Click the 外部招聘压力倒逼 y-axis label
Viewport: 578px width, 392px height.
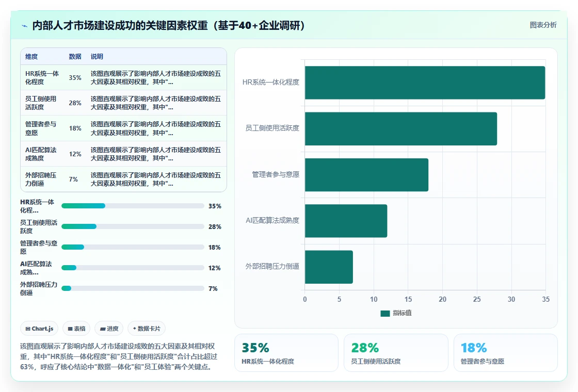click(x=272, y=266)
